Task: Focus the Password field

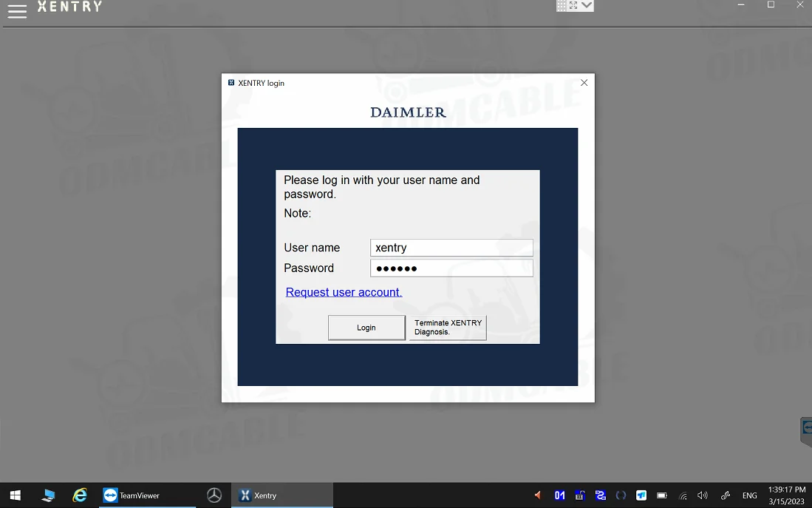Action: point(451,268)
